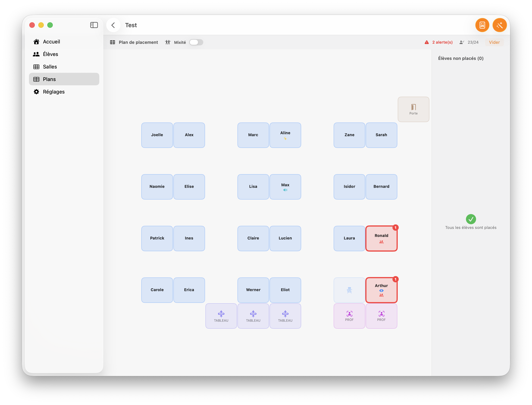This screenshot has height=405, width=532.
Task: Select Plans in the sidebar
Action: tap(64, 79)
